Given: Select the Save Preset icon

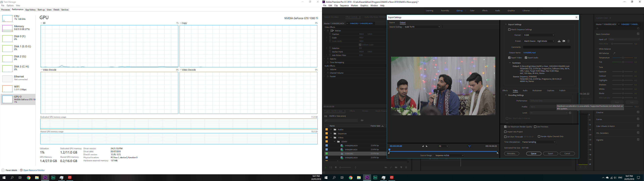Looking at the screenshot, I should (559, 41).
